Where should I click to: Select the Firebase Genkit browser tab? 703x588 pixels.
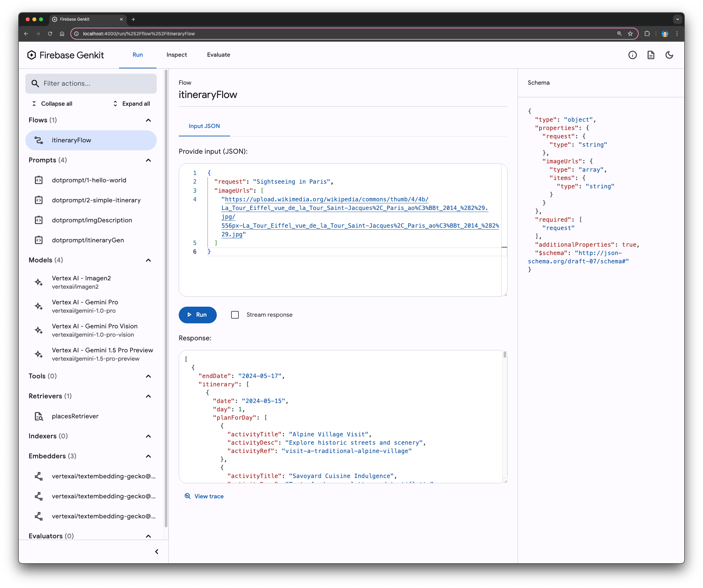coord(88,19)
